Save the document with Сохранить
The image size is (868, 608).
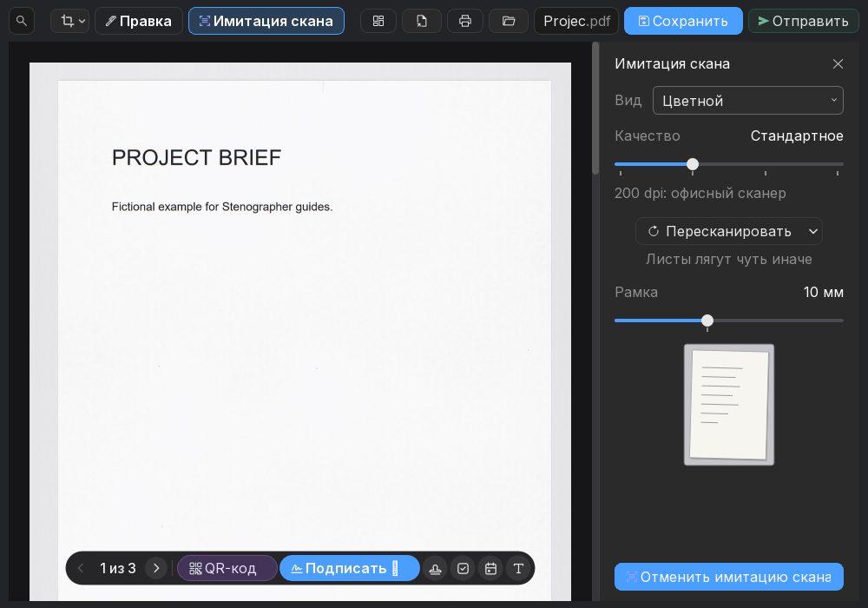pyautogui.click(x=683, y=21)
